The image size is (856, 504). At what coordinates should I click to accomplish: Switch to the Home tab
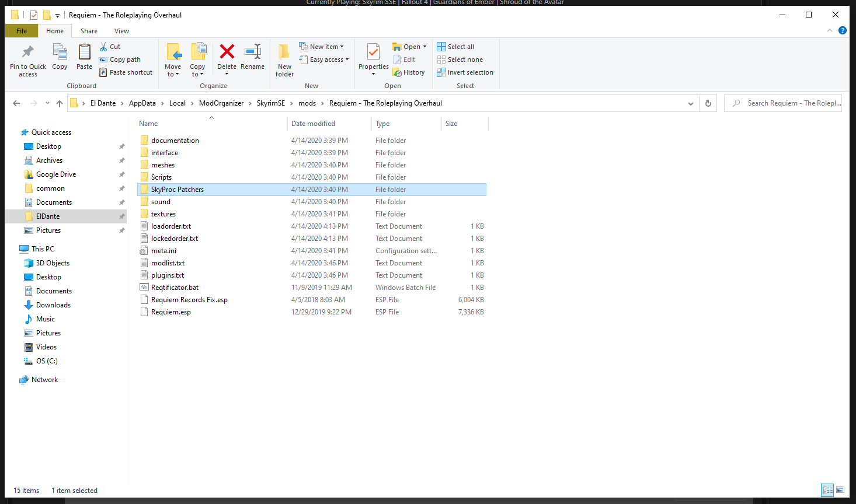click(x=55, y=31)
